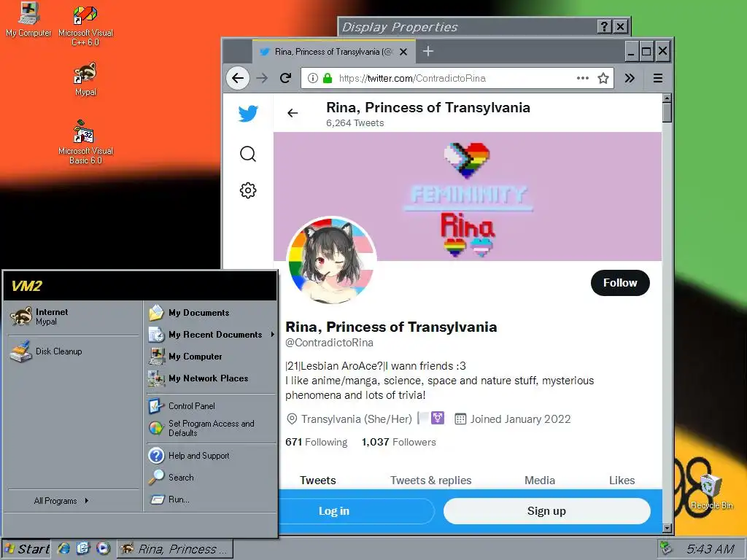Click the Rina, Princess taskbar button
The image size is (747, 560).
click(x=174, y=548)
